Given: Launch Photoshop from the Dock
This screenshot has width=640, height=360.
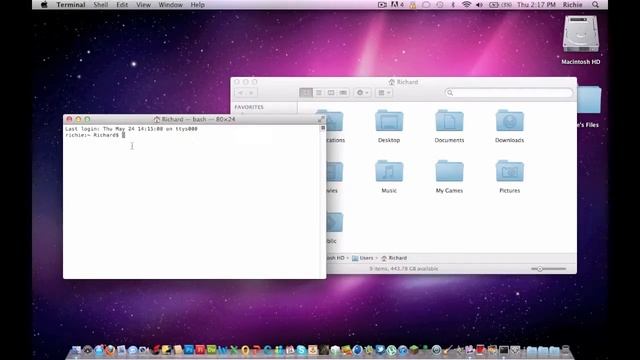Looking at the screenshot, I should pyautogui.click(x=189, y=350).
